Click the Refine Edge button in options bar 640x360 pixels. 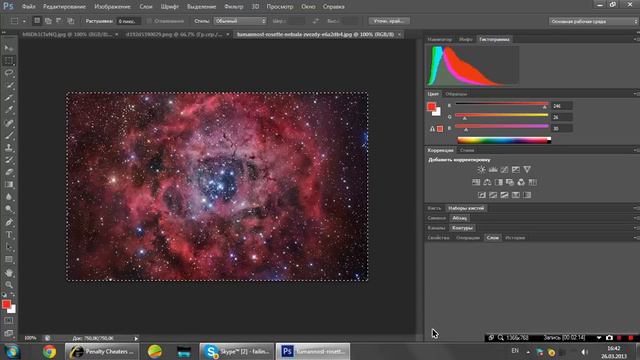pyautogui.click(x=389, y=21)
